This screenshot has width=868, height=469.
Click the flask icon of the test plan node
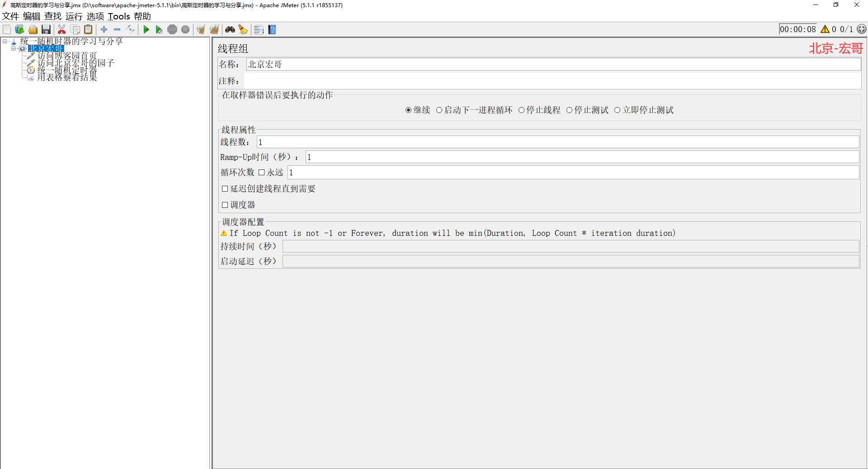click(14, 42)
